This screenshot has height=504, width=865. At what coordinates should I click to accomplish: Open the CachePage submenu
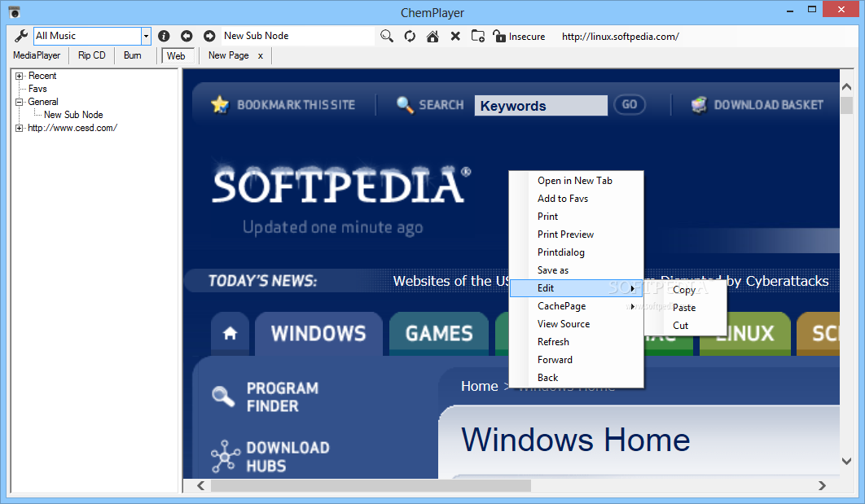click(x=576, y=306)
